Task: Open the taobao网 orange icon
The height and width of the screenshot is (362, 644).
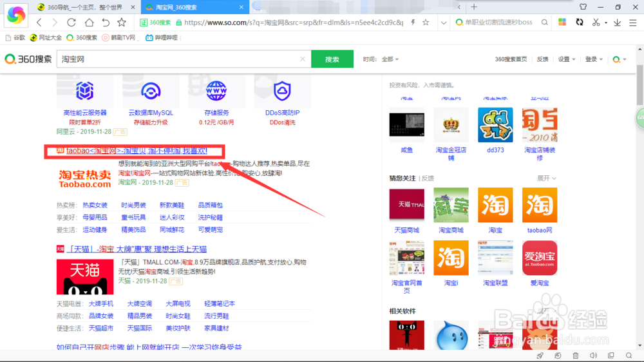Action: click(x=540, y=205)
